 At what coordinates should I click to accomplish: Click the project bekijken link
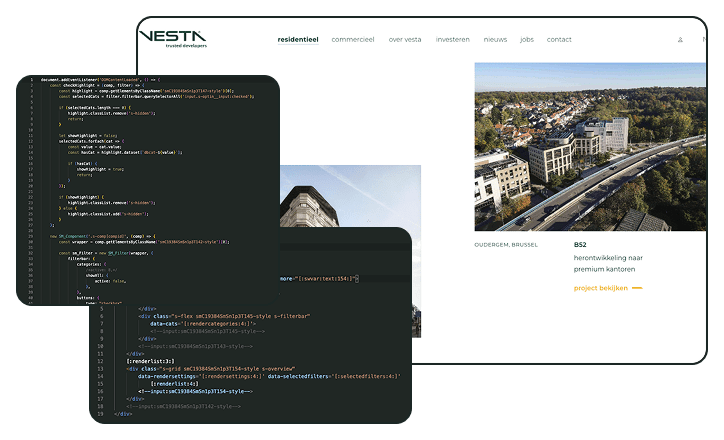(601, 288)
